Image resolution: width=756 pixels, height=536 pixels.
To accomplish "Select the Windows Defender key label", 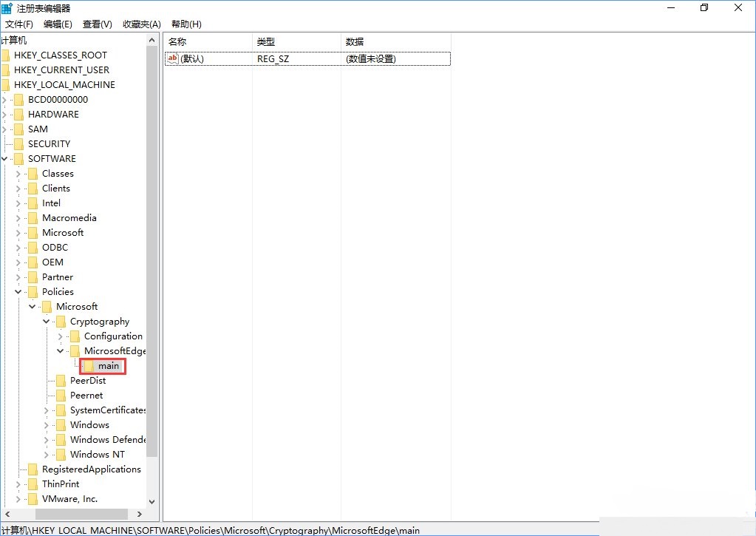I will tap(107, 440).
